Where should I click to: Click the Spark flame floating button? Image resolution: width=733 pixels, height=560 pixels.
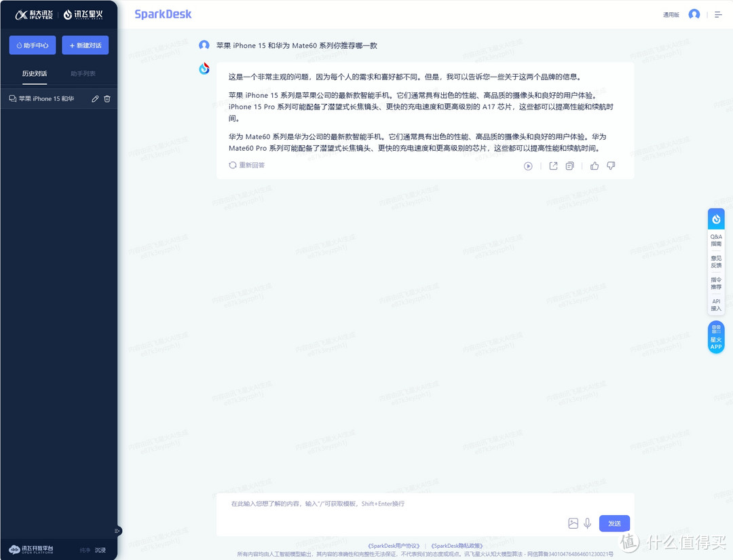(716, 219)
